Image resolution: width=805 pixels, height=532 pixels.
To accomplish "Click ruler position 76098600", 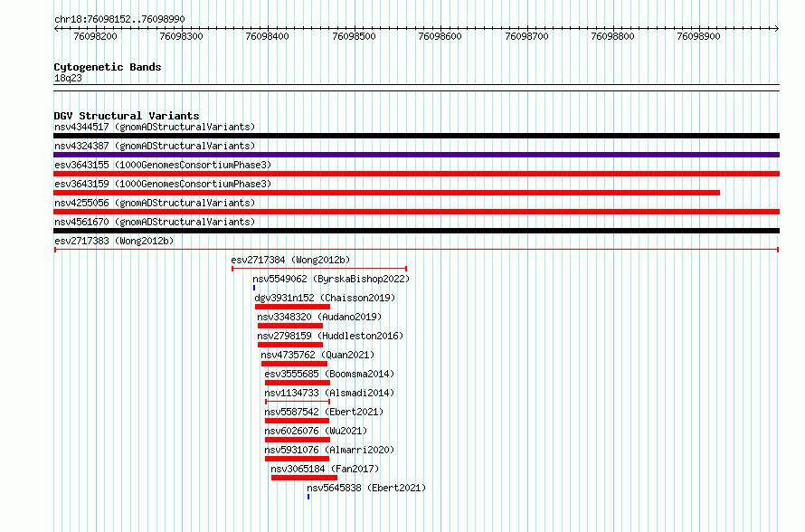I will (440, 36).
